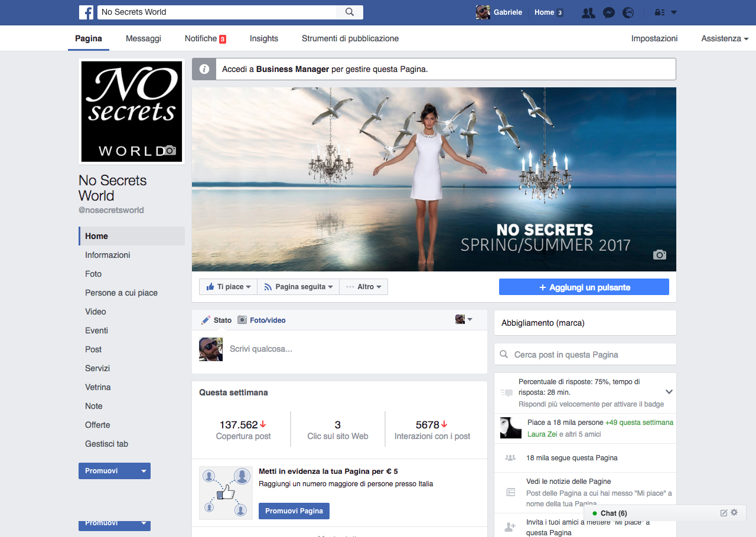Click the 5678 Interazioni con i post stat
Viewport: 756px width, 537px height.
pyautogui.click(x=432, y=430)
